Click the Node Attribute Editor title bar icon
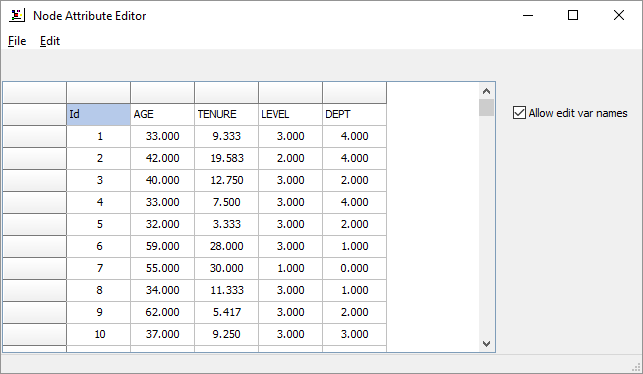This screenshot has height=374, width=643. 17,16
